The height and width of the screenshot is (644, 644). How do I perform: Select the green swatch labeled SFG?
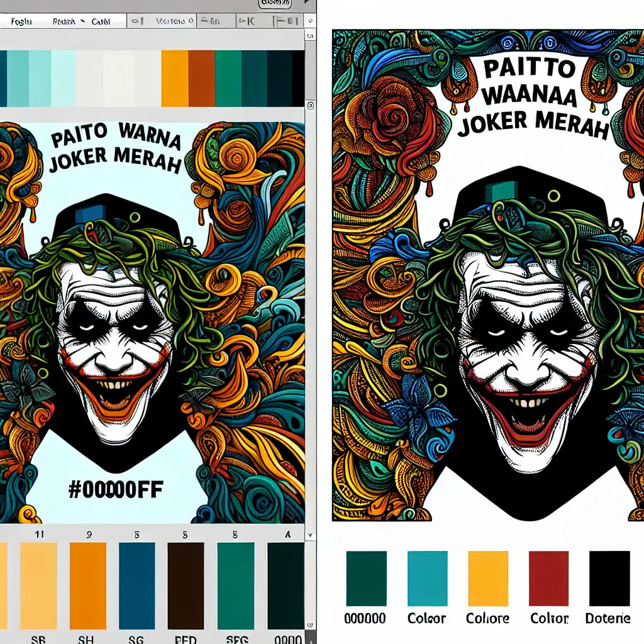[236, 586]
